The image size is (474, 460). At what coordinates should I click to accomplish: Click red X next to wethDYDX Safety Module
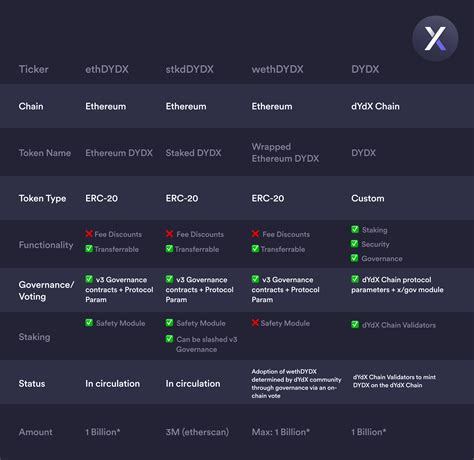coord(255,323)
